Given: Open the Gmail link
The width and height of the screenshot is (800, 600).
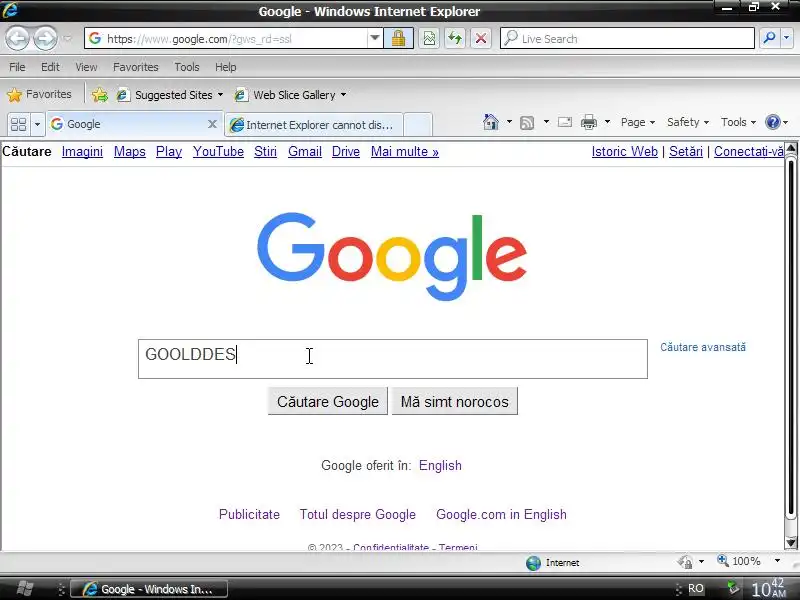Looking at the screenshot, I should point(305,152).
